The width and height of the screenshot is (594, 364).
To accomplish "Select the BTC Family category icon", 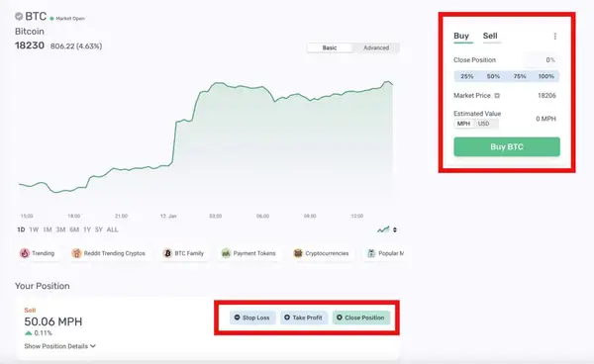I will [167, 253].
